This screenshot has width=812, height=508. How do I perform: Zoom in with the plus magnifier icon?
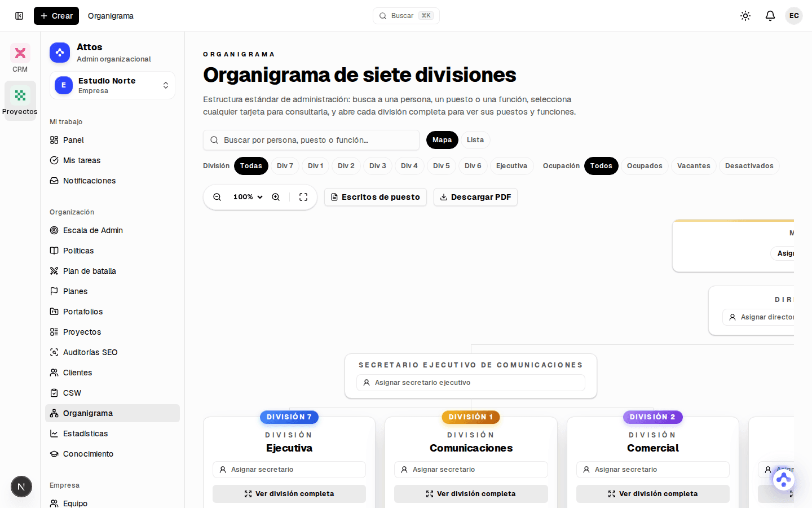(x=276, y=197)
